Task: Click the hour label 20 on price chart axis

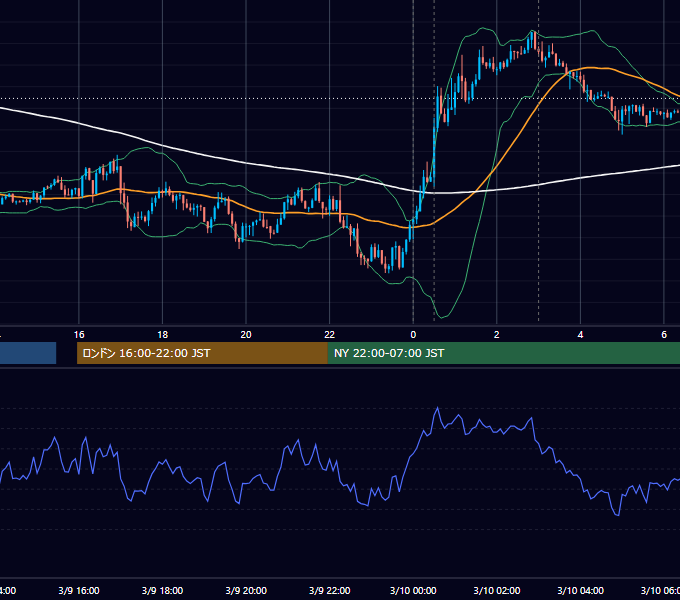Action: click(246, 335)
